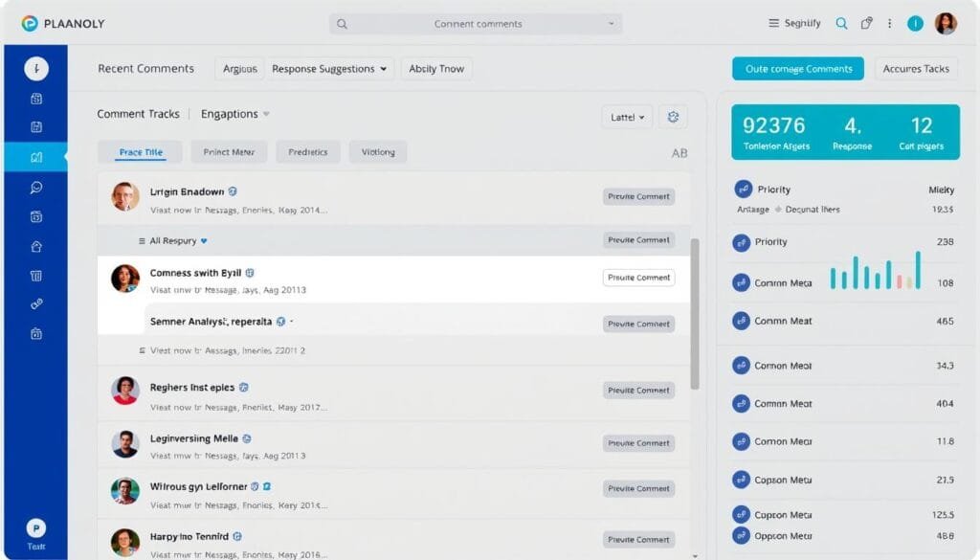Viewport: 980px width, 560px height.
Task: Select the home icon in the left sidebar
Action: [x=36, y=246]
